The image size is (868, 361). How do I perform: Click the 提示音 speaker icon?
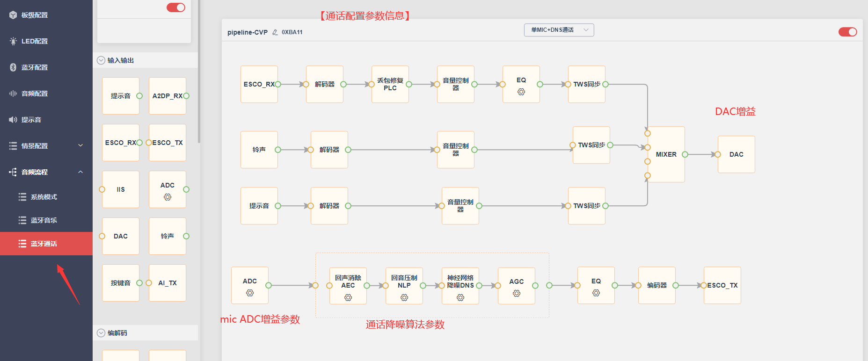pyautogui.click(x=13, y=120)
